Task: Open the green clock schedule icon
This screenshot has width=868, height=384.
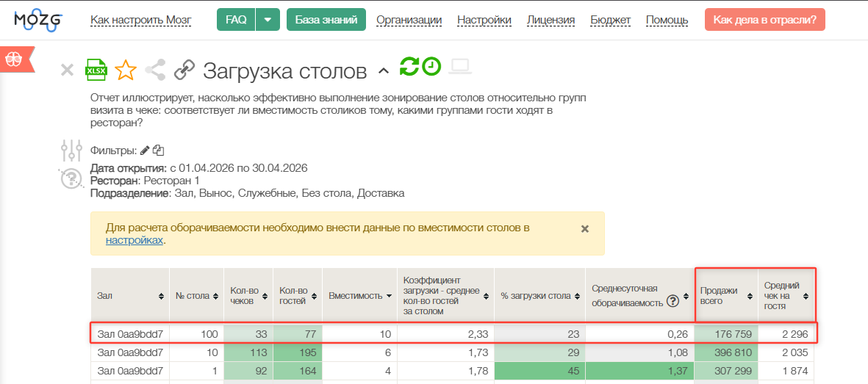Action: 431,66
